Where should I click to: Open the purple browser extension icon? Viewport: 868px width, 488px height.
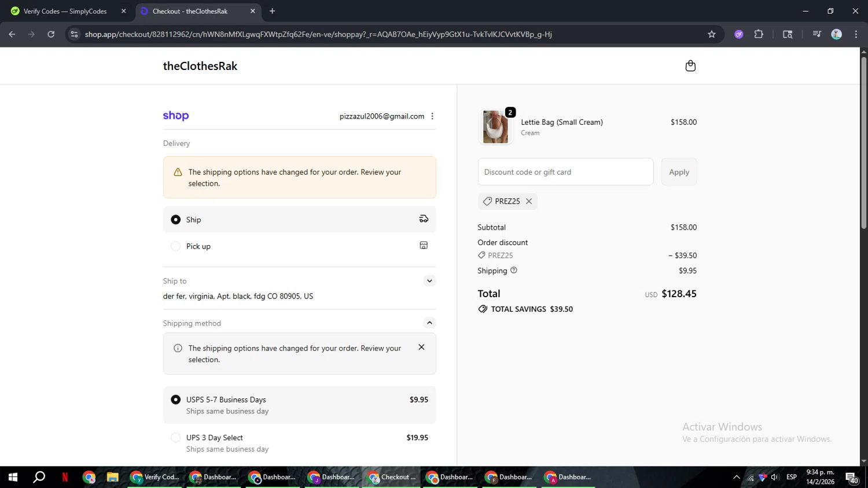click(739, 34)
